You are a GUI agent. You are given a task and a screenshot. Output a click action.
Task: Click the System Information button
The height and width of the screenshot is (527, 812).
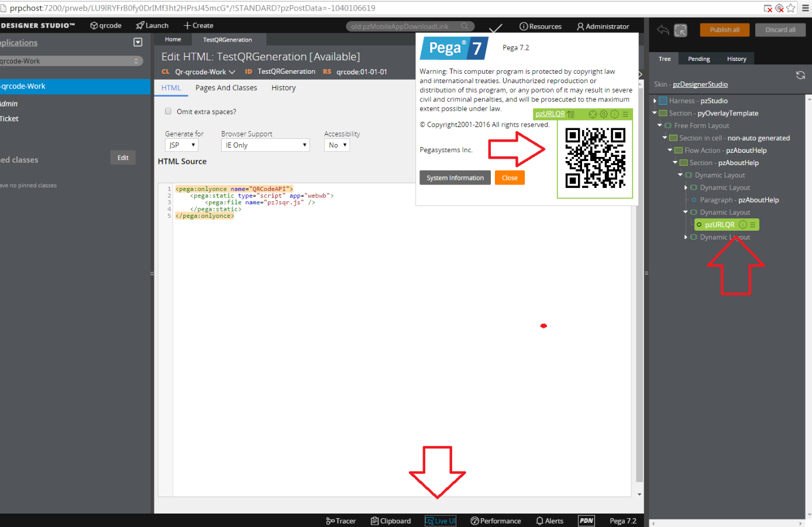pyautogui.click(x=455, y=178)
